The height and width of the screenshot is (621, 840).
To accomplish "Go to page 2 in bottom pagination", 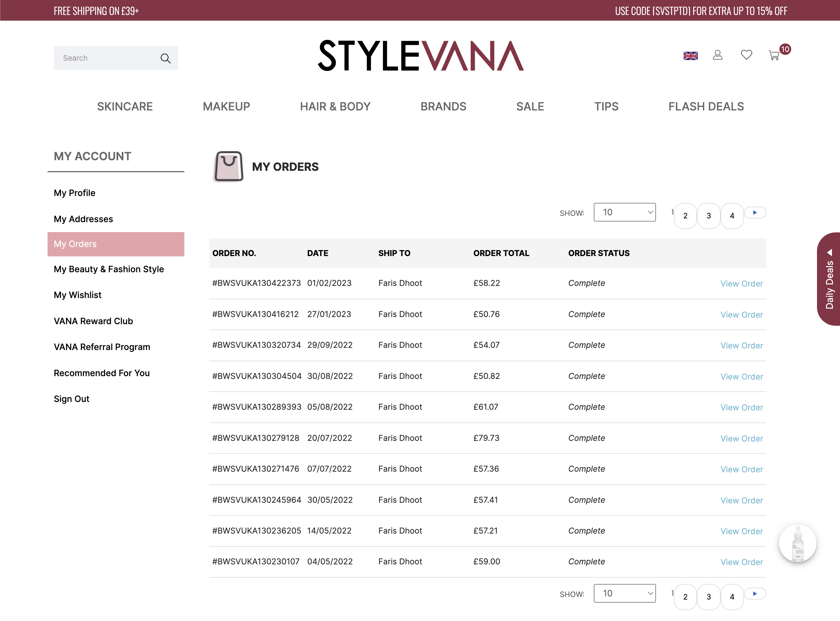I will click(x=685, y=597).
